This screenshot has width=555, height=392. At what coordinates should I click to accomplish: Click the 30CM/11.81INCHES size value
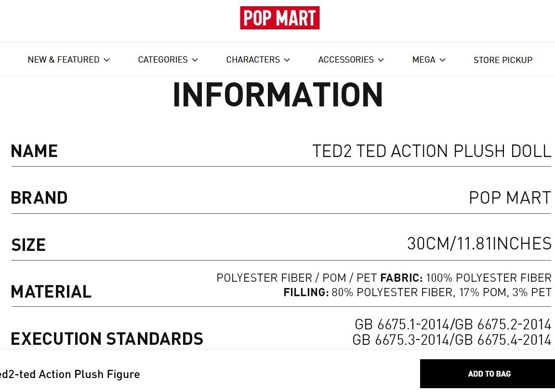pyautogui.click(x=479, y=244)
